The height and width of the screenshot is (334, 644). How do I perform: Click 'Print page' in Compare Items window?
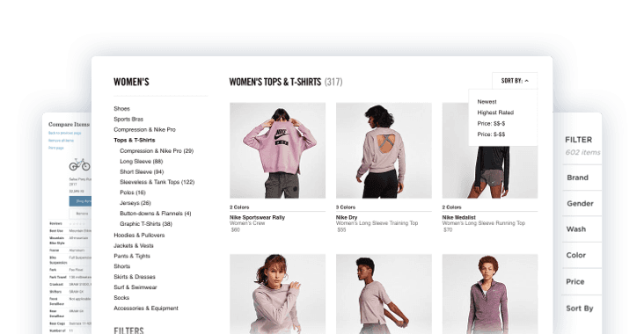[55, 148]
